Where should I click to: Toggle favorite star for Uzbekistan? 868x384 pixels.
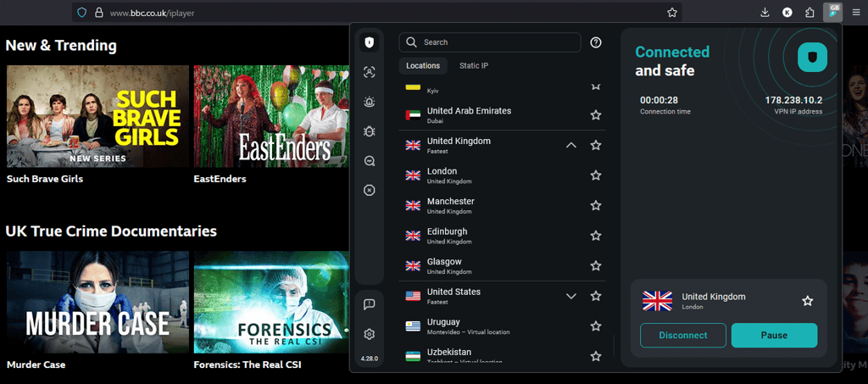596,356
